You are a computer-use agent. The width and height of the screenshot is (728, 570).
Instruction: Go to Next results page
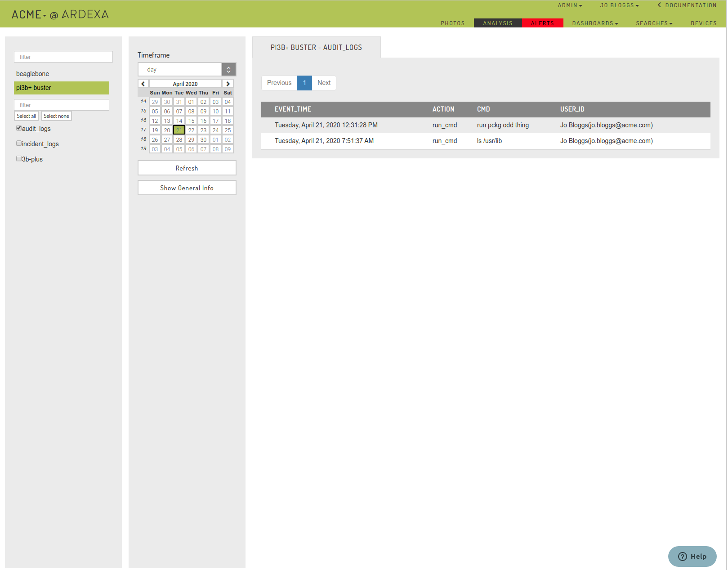[x=324, y=83]
